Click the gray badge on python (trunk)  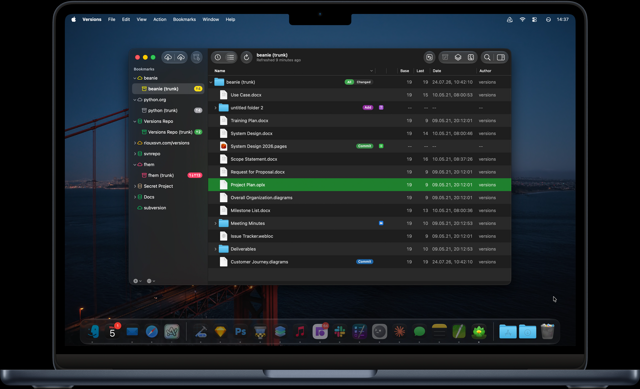coord(198,110)
